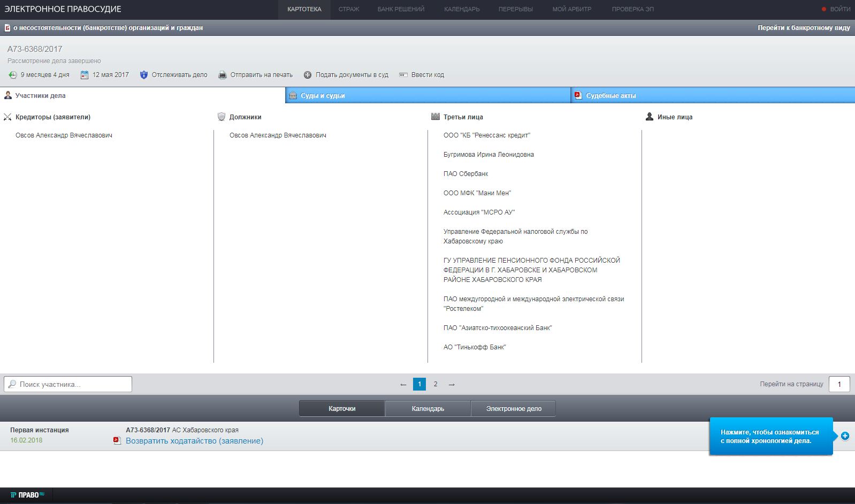Click the printer icon to print
855x504 pixels.
tap(223, 75)
